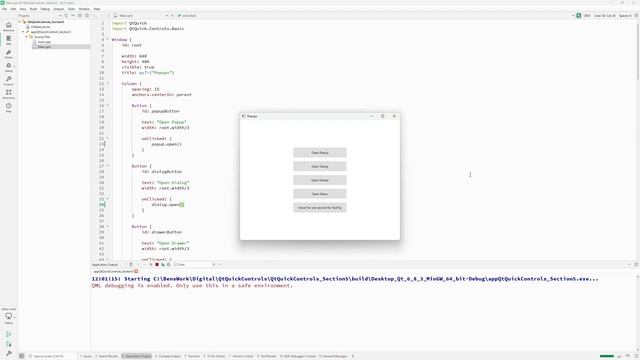Fold the Window block at line 4
This screenshot has height=360, width=640.
(108, 40)
